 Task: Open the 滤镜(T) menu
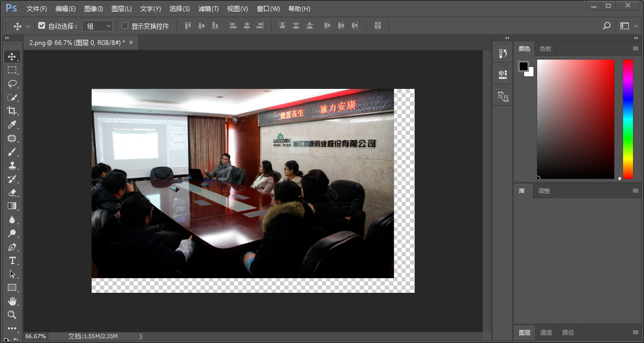(x=208, y=9)
